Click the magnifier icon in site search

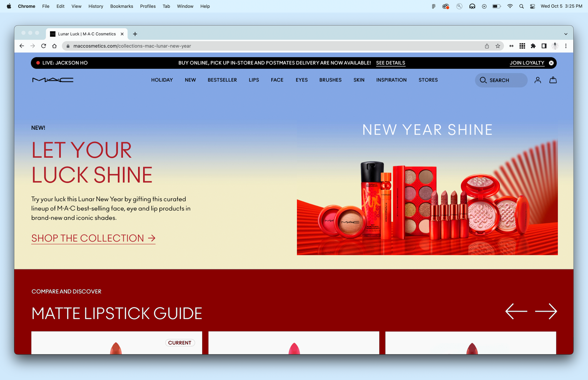[483, 80]
